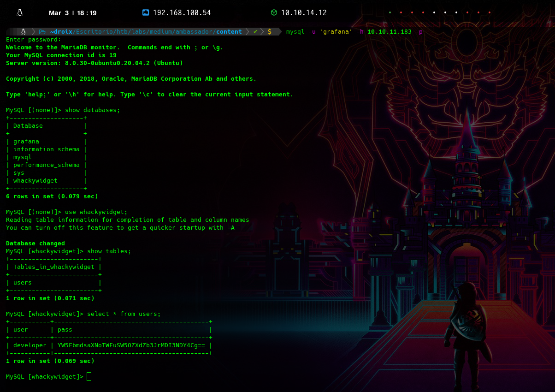The height and width of the screenshot is (392, 555).
Task: Click the date and time display
Action: (73, 13)
